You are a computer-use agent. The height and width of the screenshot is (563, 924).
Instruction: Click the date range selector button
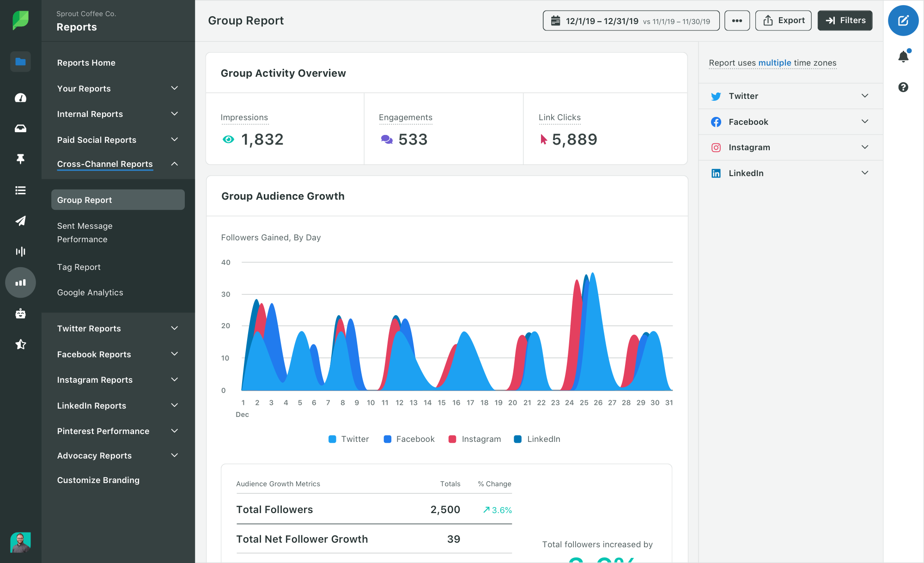(630, 20)
